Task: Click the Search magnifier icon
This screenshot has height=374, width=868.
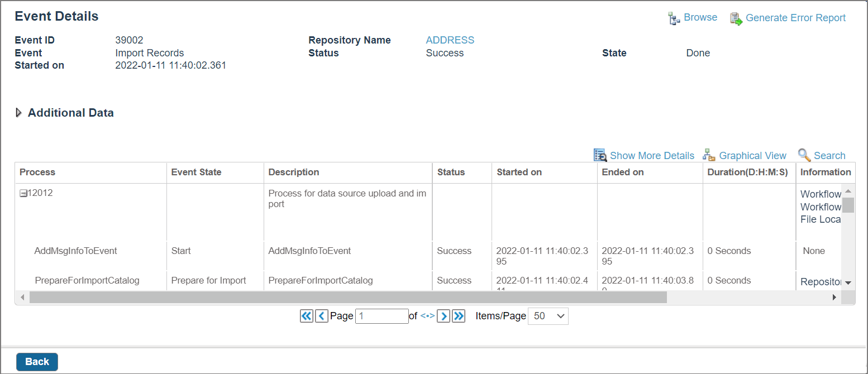Action: [804, 155]
